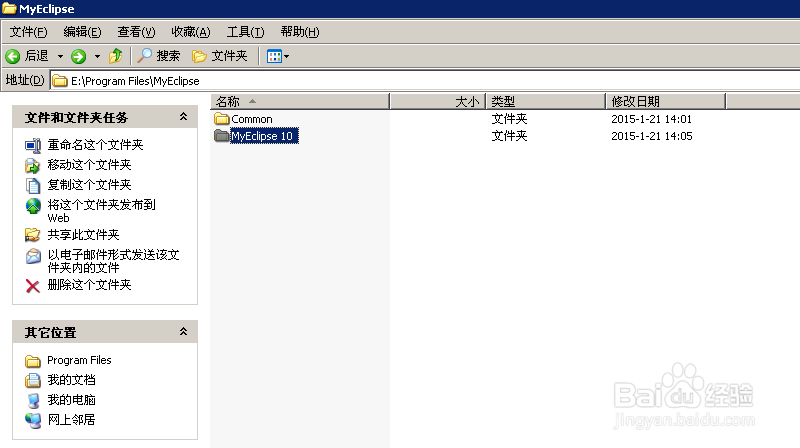Sort by 修改日期 column header
This screenshot has width=800, height=448.
point(665,102)
